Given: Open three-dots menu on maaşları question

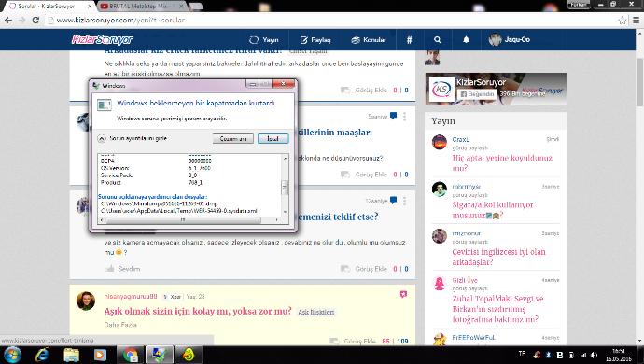Looking at the screenshot, I should click(404, 117).
